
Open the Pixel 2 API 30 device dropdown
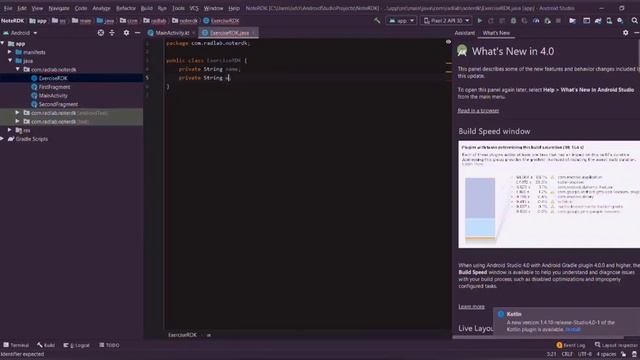(x=447, y=20)
